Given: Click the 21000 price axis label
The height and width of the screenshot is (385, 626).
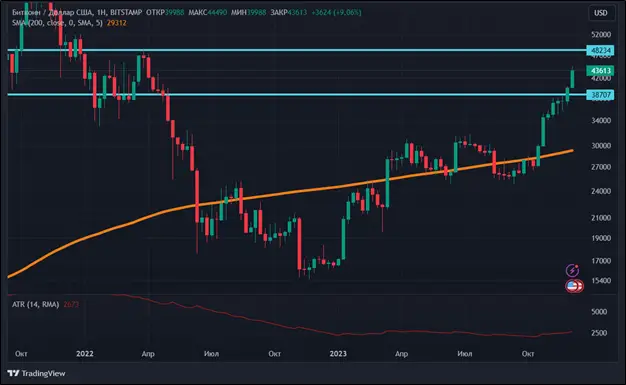Looking at the screenshot, I should (x=601, y=218).
